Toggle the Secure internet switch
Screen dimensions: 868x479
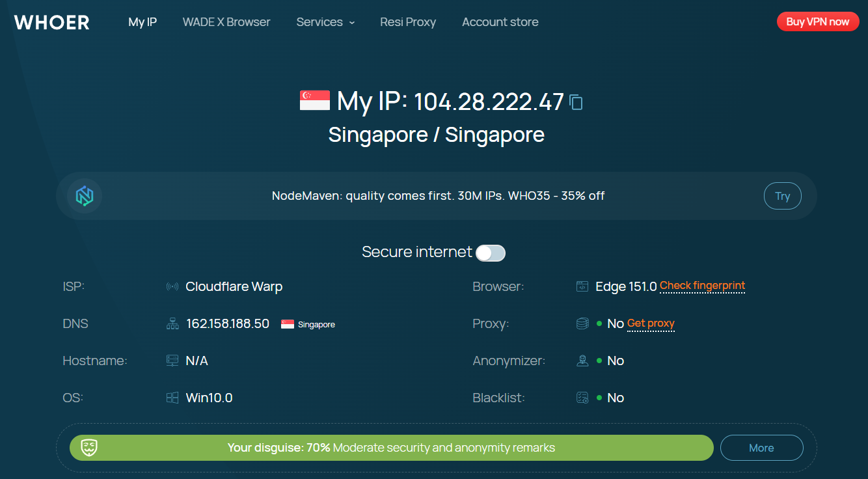pyautogui.click(x=491, y=253)
